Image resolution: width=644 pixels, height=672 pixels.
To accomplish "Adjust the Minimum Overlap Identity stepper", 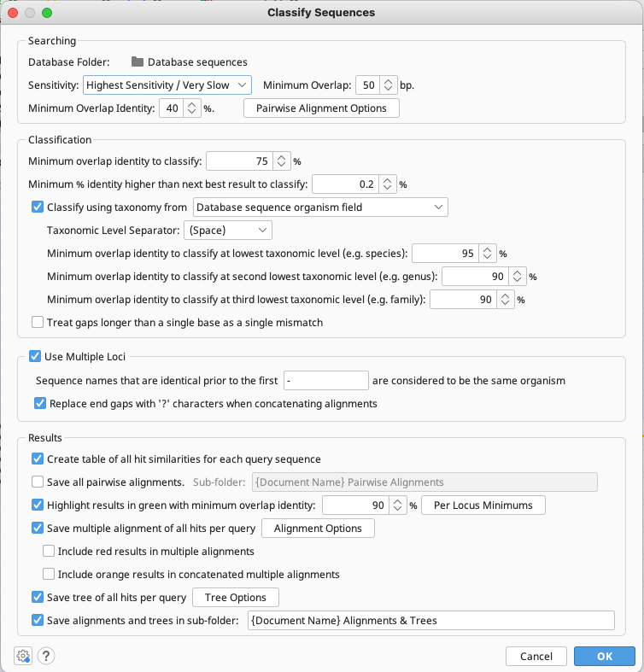I will pos(191,108).
